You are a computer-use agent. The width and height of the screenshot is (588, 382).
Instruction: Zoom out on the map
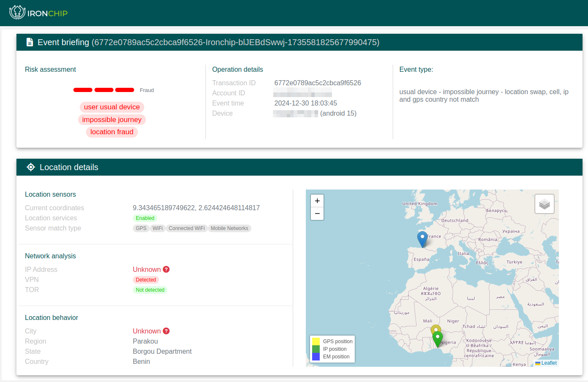pos(317,214)
